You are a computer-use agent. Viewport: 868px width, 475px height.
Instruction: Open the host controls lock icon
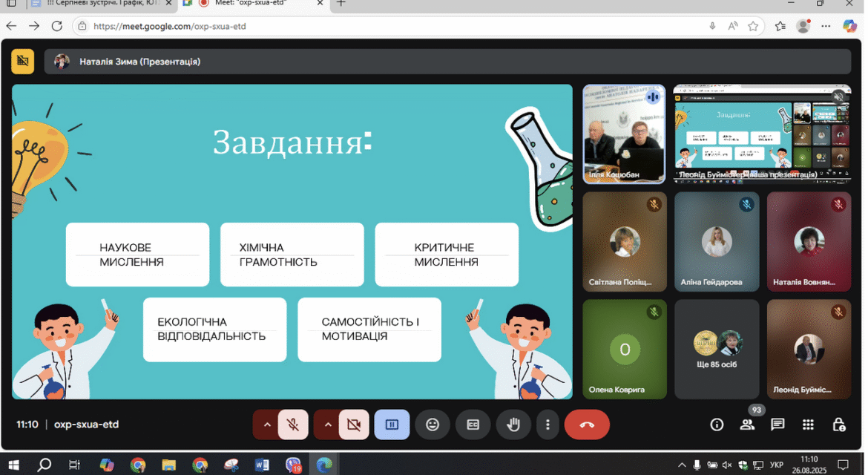[x=838, y=425]
